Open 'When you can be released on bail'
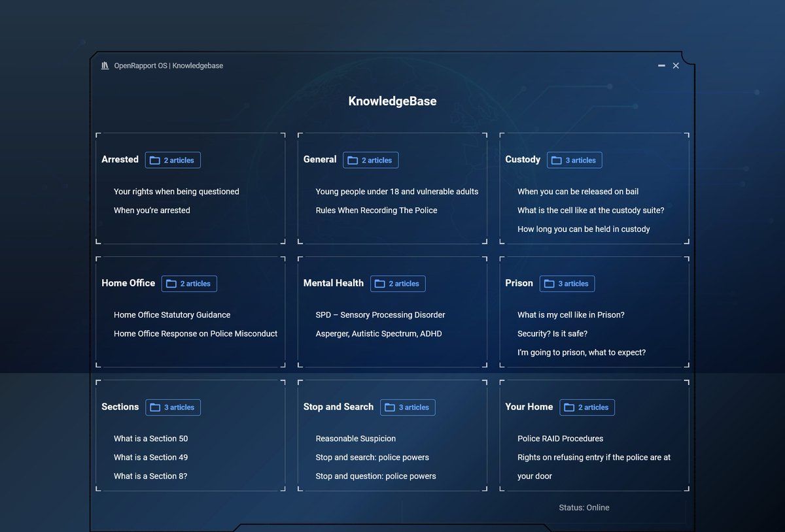This screenshot has width=785, height=532. click(578, 191)
